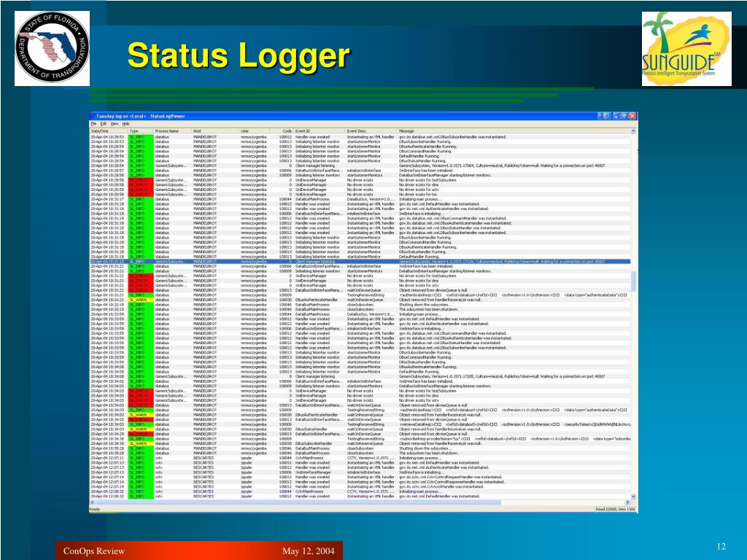Select the 'No driver exists for tss' message
Image resolution: width=747 pixels, height=560 pixels.
(418, 194)
